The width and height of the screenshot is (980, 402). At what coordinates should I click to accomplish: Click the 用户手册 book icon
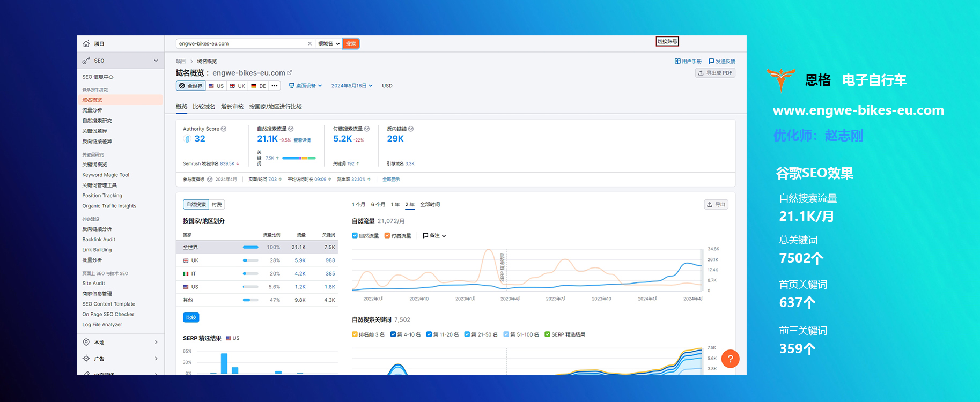(x=677, y=62)
